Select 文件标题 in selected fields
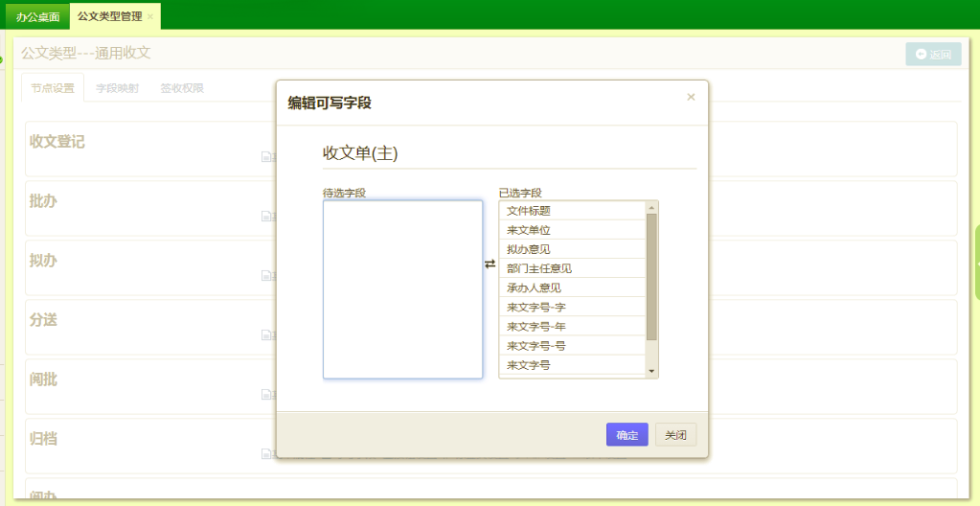The image size is (980, 506). coord(529,211)
